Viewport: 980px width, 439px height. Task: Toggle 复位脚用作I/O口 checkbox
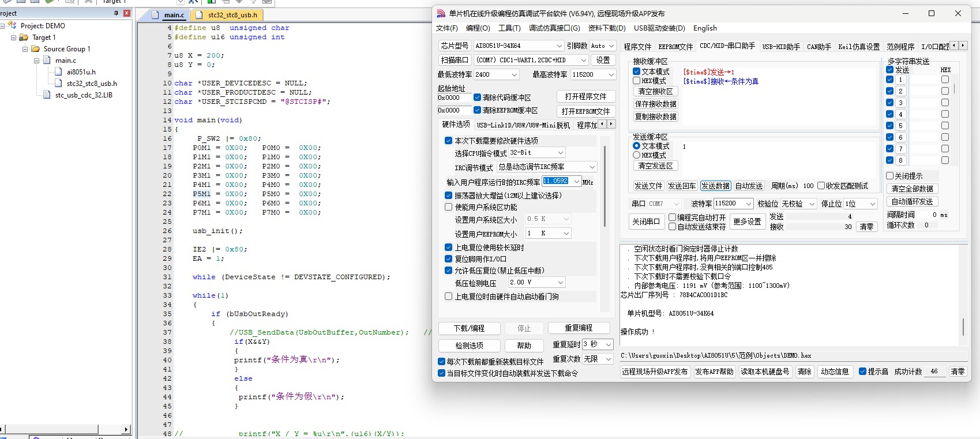tap(448, 259)
